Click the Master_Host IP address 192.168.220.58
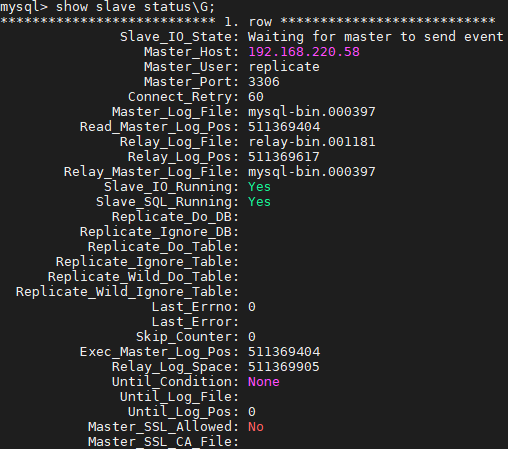The height and width of the screenshot is (449, 508). point(304,52)
